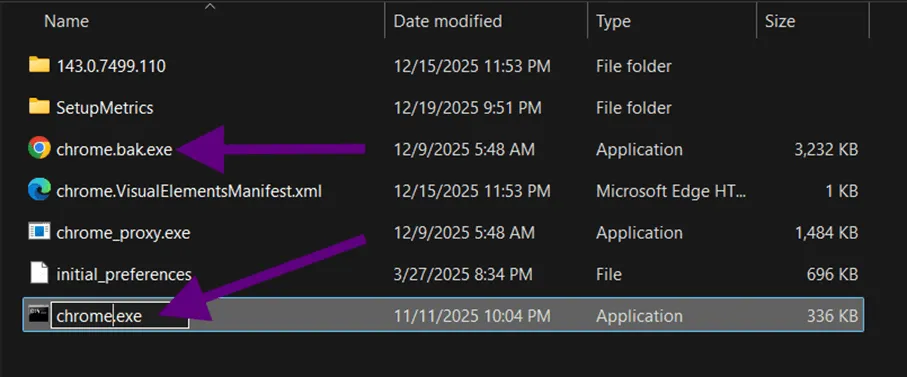Sort files by the Type column
The height and width of the screenshot is (377, 907).
[x=613, y=22]
